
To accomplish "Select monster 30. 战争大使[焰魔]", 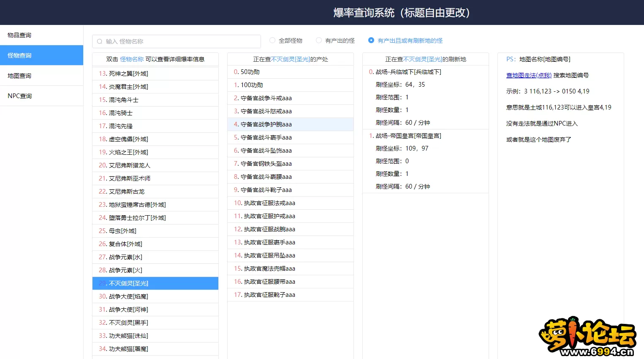I will (x=155, y=296).
